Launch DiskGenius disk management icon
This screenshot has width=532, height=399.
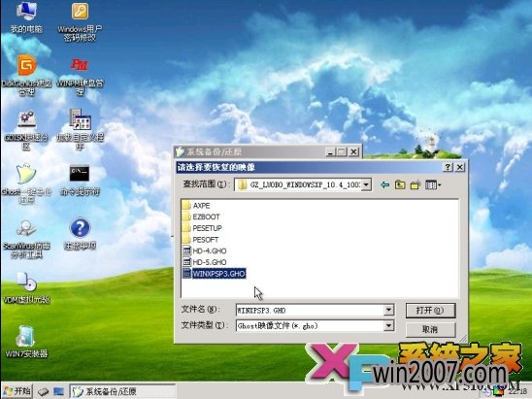[26, 75]
